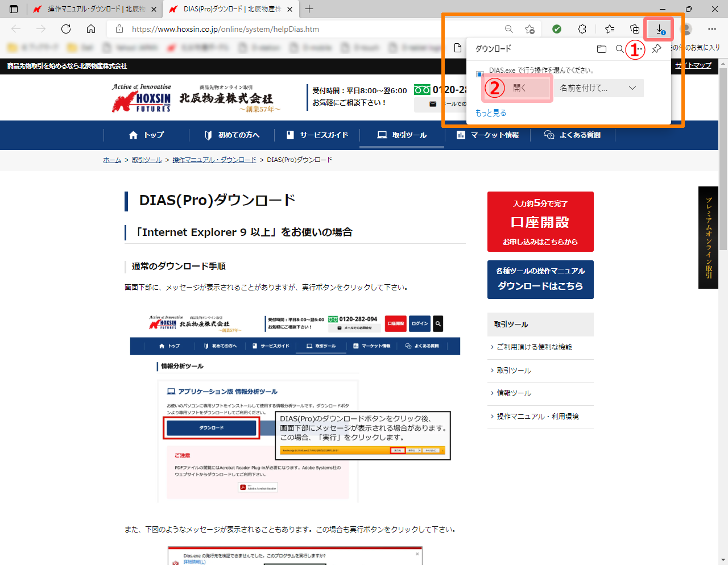This screenshot has height=582, width=728.
Task: Expand the ご利用頂ける便利な機能 sidebar item
Action: pos(534,347)
